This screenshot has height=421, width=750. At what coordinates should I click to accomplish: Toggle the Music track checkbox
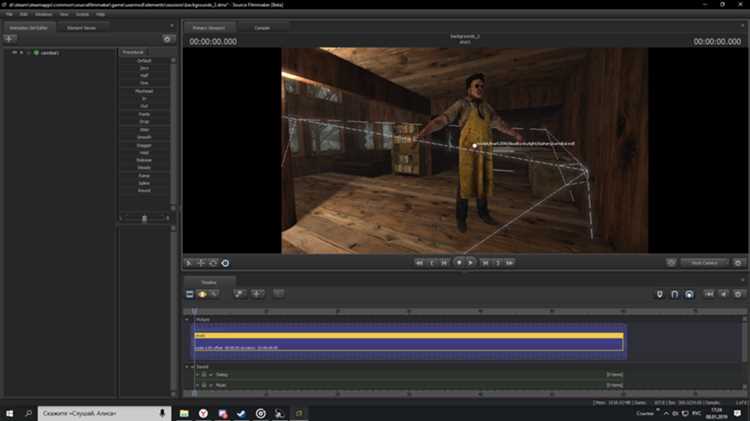coord(204,385)
